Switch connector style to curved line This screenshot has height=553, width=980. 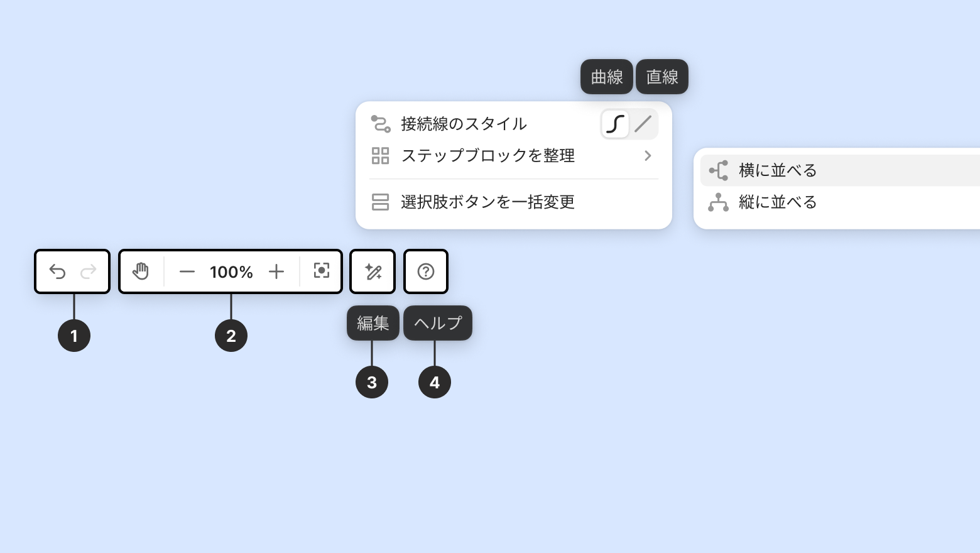point(615,124)
